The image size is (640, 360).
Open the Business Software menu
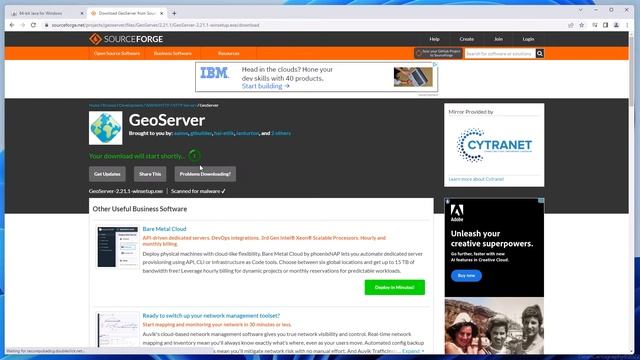coord(173,53)
